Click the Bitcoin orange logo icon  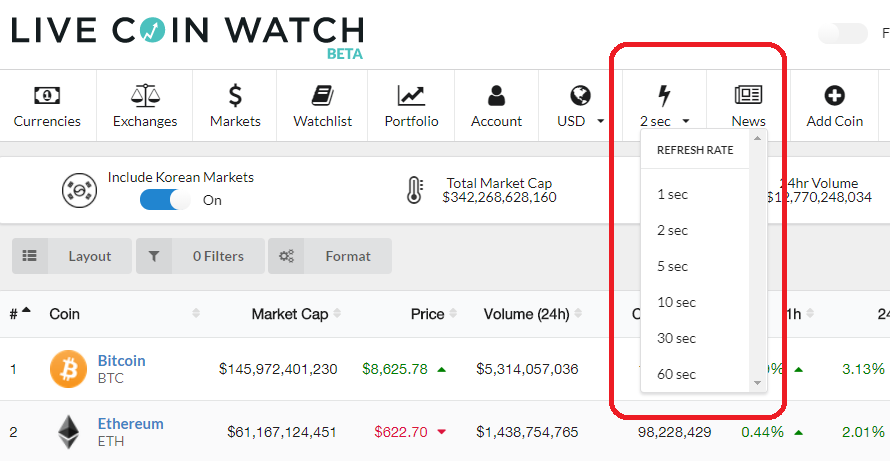click(69, 369)
